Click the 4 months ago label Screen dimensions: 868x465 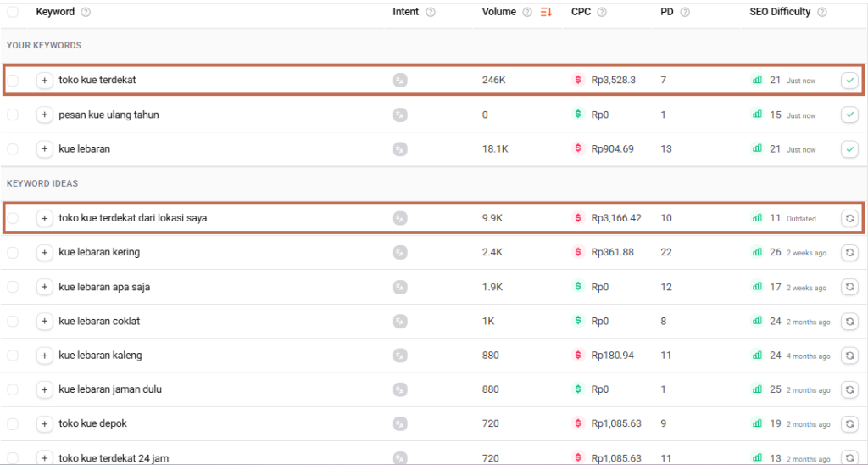[x=808, y=356]
